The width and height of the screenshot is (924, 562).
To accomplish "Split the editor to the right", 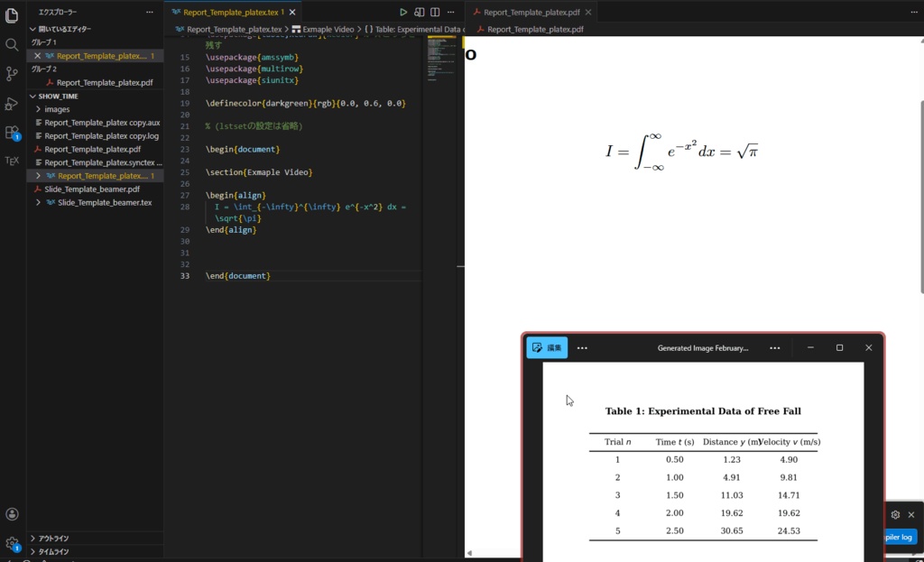I will tap(435, 12).
